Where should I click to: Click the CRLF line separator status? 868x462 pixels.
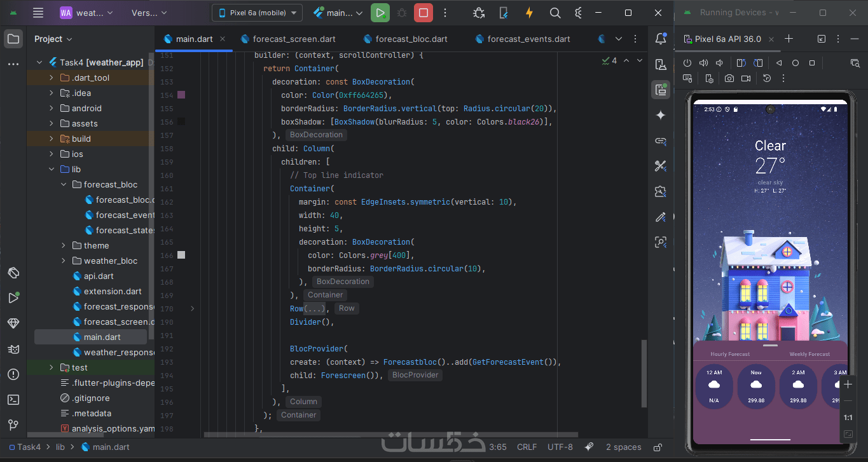[527, 447]
